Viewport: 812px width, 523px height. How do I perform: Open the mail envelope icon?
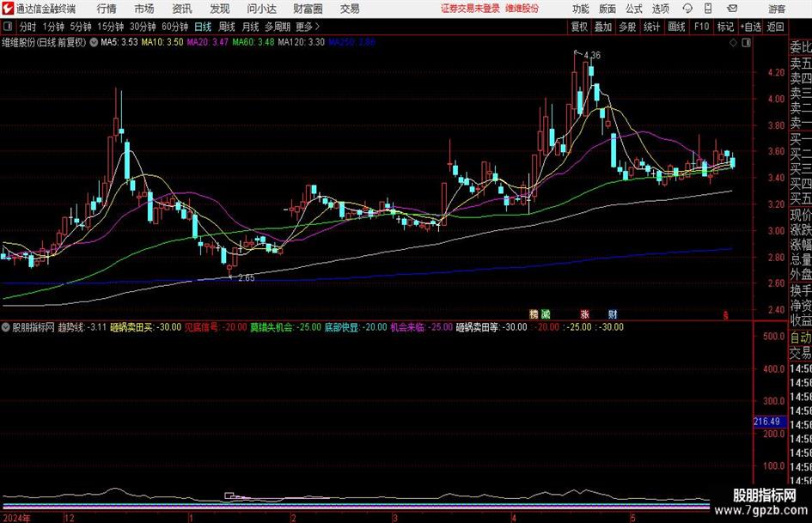[x=732, y=9]
